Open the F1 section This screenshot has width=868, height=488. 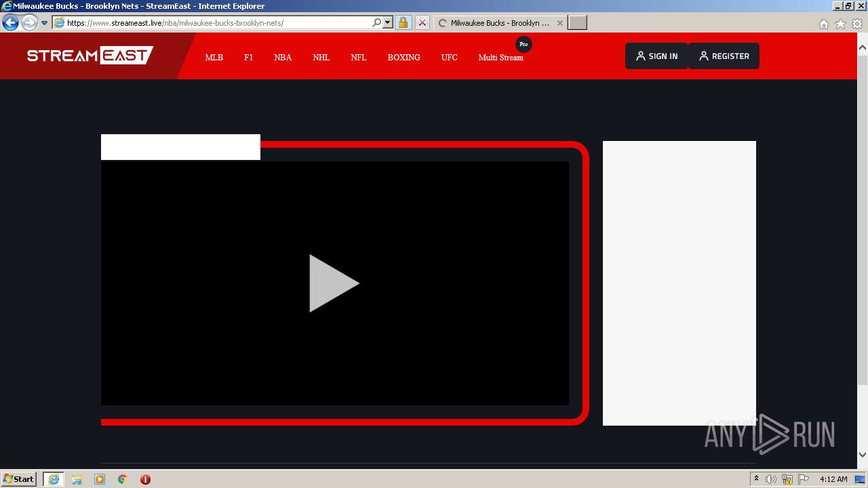point(249,58)
